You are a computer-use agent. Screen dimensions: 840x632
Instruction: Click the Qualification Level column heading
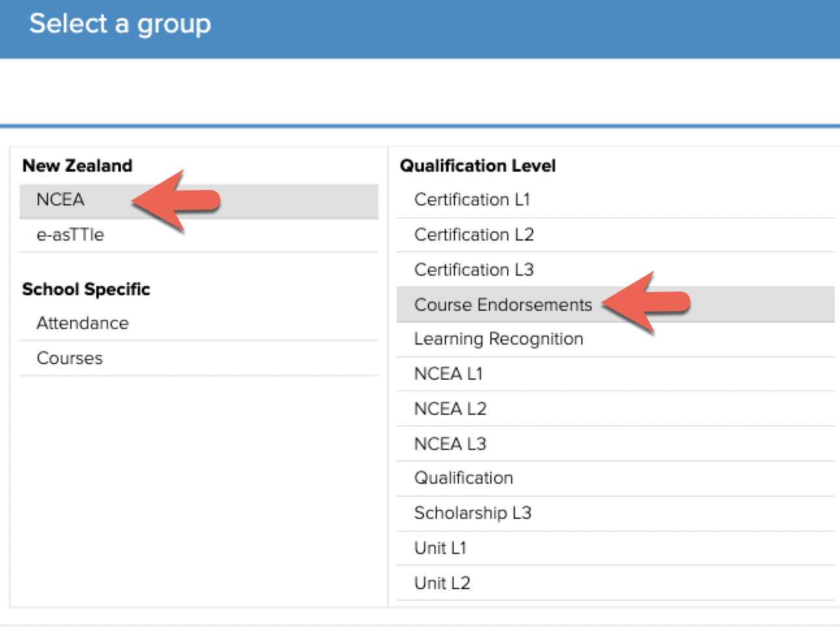click(x=478, y=166)
